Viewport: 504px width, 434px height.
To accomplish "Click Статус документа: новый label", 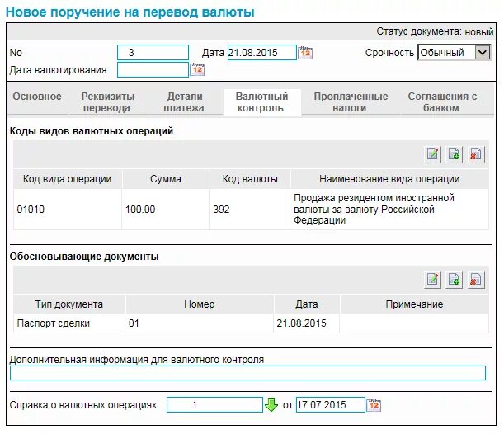I will tap(435, 31).
